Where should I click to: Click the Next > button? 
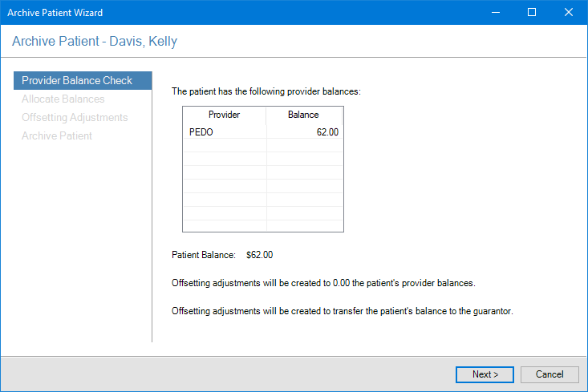(x=485, y=374)
